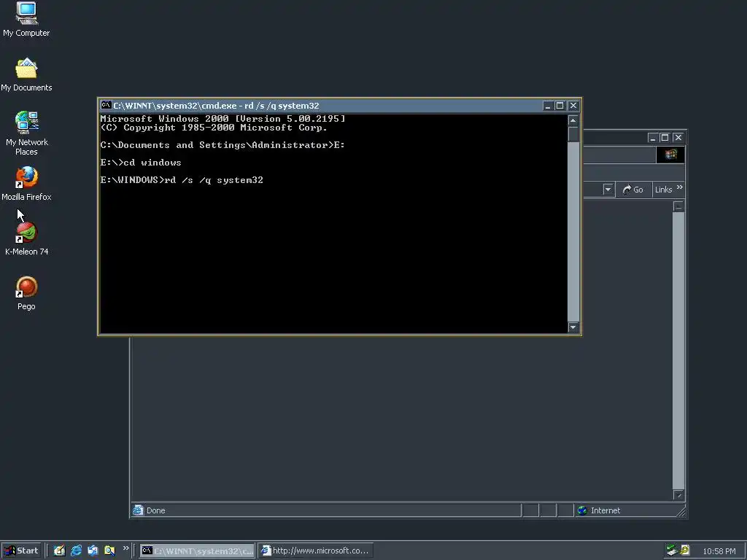Viewport: 747px width, 560px height.
Task: Click the Start button
Action: pos(21,551)
